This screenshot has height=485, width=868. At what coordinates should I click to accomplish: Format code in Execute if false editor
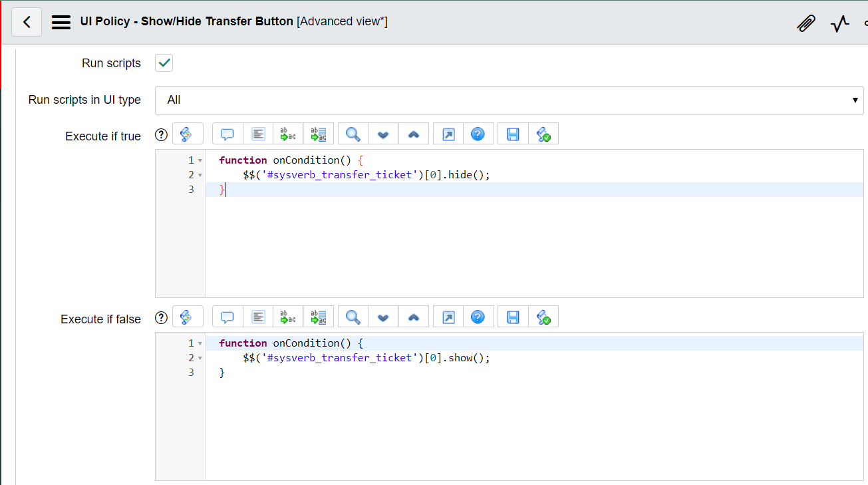[x=258, y=317]
